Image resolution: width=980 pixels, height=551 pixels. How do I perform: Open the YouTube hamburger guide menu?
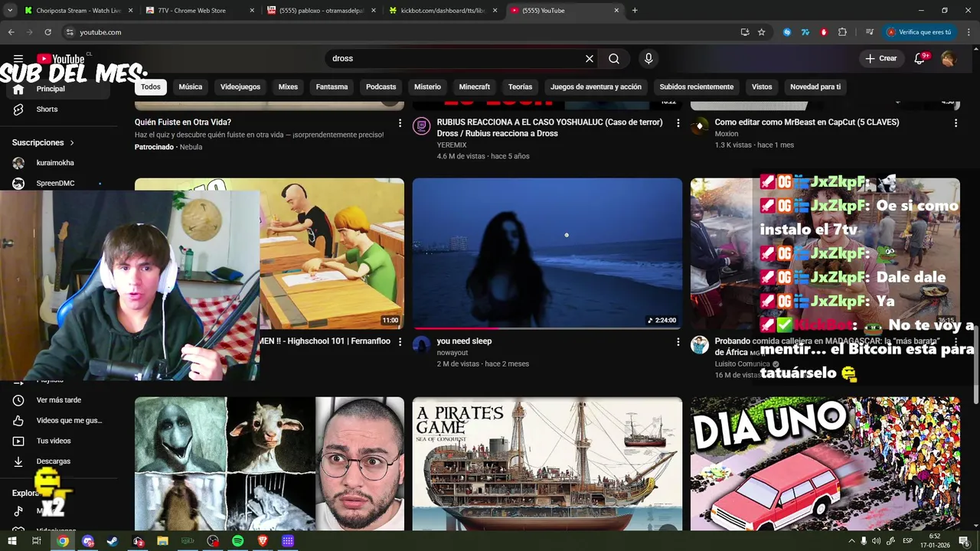[x=18, y=58]
